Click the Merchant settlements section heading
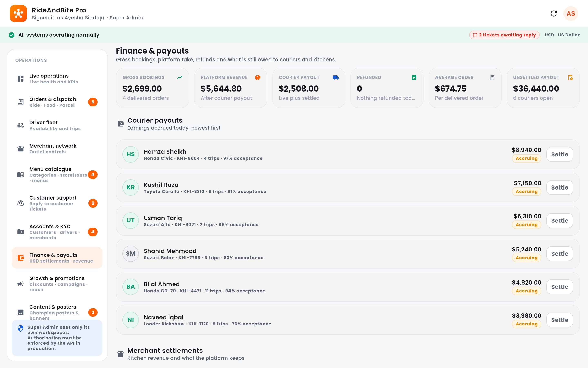Viewport: 588px width, 368px height. [165, 350]
